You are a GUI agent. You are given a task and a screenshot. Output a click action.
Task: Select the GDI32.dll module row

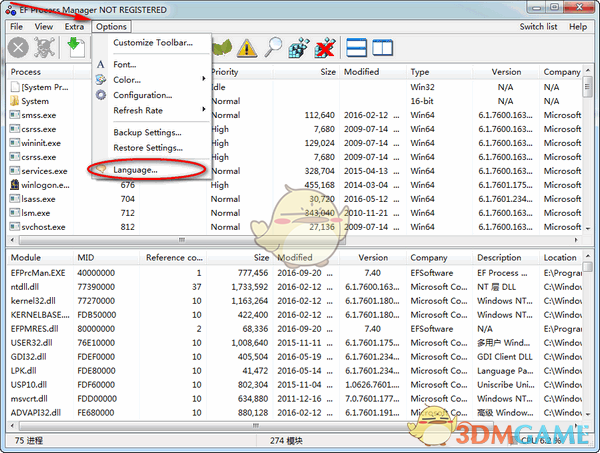[295, 357]
